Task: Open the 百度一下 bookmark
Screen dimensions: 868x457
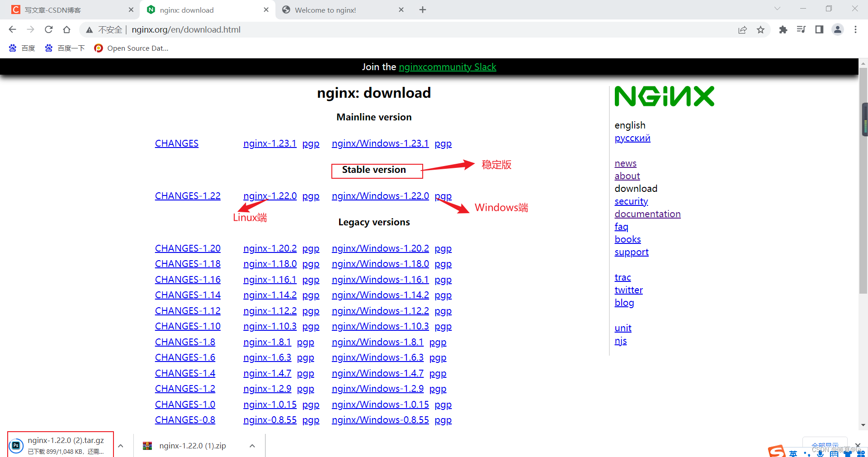Action: [x=65, y=48]
